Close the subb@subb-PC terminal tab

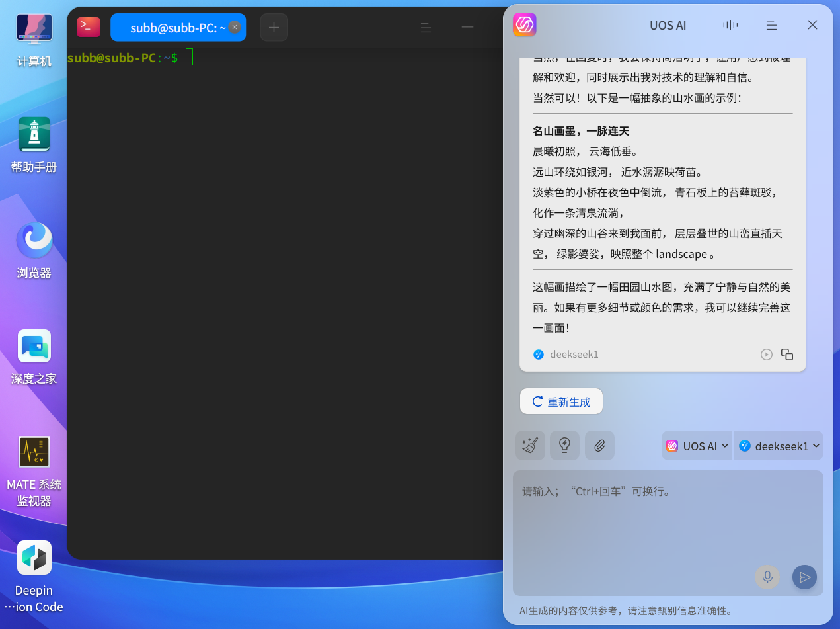pos(234,27)
